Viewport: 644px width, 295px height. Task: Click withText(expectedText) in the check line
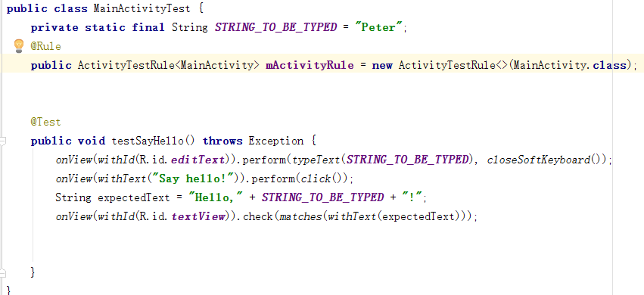click(x=395, y=216)
